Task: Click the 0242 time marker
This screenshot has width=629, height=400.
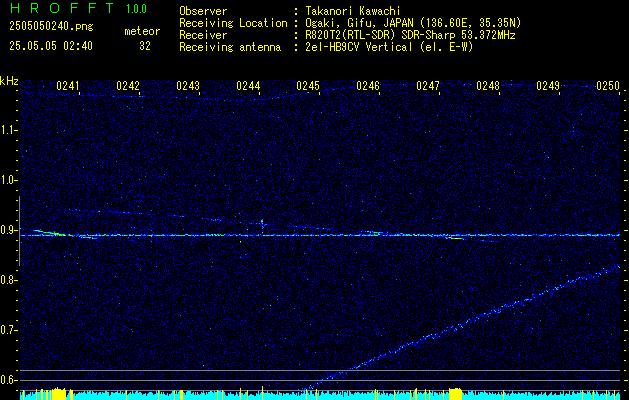Action: click(x=128, y=86)
